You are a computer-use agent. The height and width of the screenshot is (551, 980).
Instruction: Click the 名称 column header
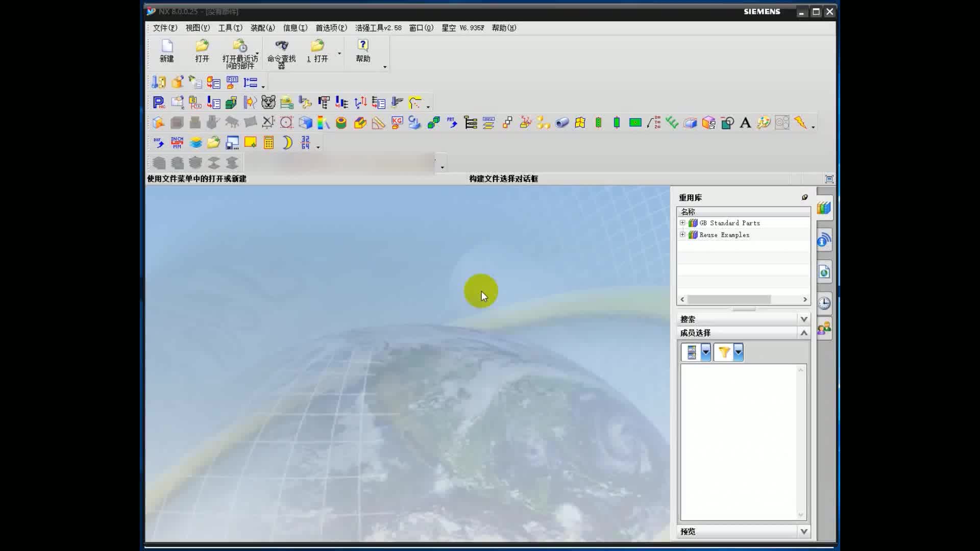(744, 212)
